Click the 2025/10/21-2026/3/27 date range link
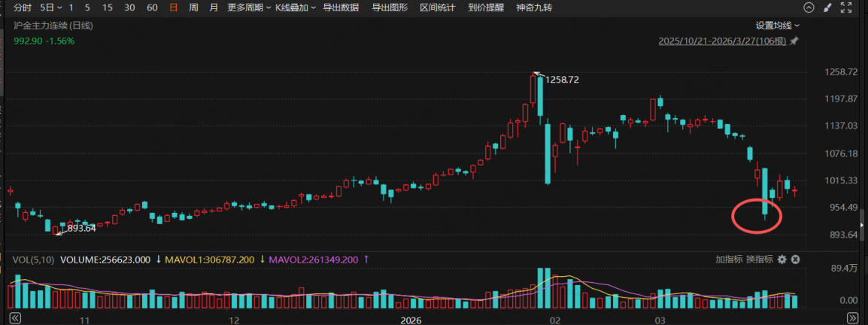The height and width of the screenshot is (325, 868). (722, 41)
